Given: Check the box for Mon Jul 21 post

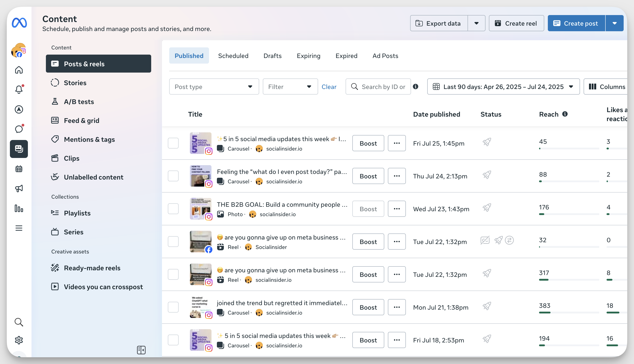Looking at the screenshot, I should pos(173,307).
